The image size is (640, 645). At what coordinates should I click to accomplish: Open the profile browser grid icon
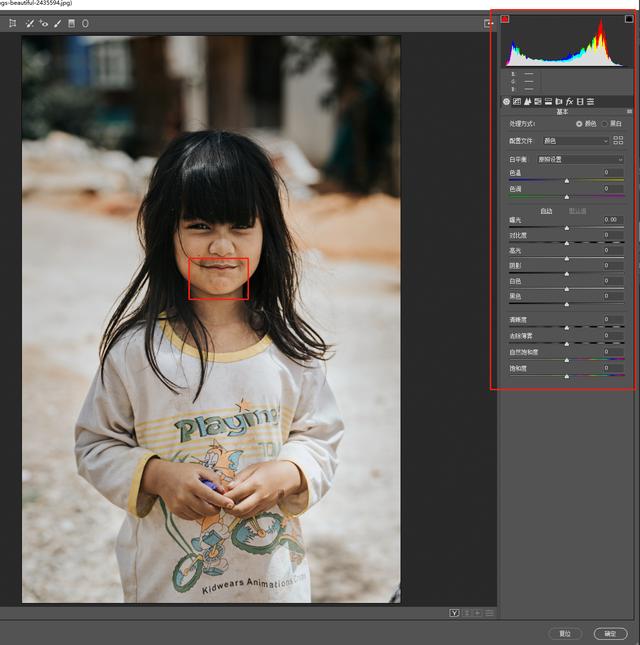[x=618, y=140]
